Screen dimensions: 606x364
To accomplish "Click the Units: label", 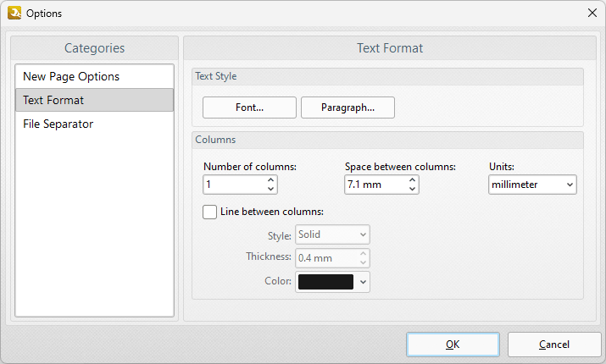I will (x=502, y=167).
